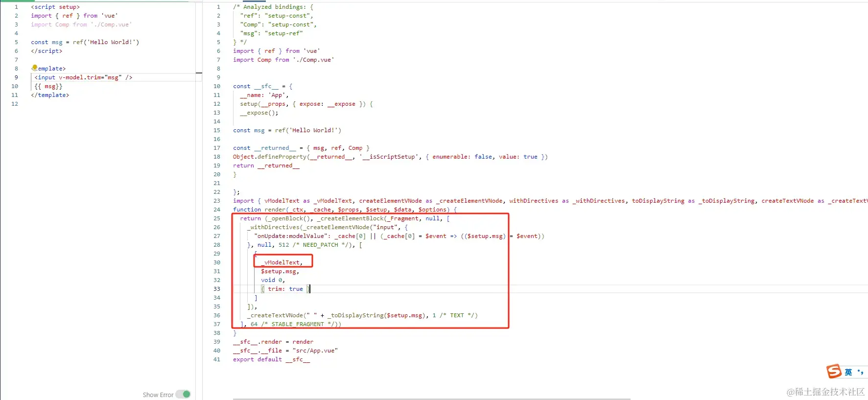Image resolution: width=868 pixels, height=400 pixels.
Task: Click the "64 /* STABLE_FRAGMENT */" line
Action: (x=291, y=324)
